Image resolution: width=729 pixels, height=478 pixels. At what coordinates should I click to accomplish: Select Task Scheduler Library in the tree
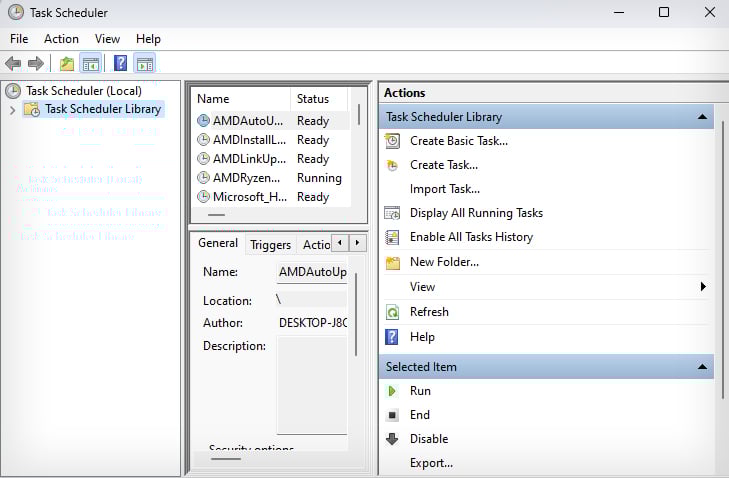(x=103, y=109)
